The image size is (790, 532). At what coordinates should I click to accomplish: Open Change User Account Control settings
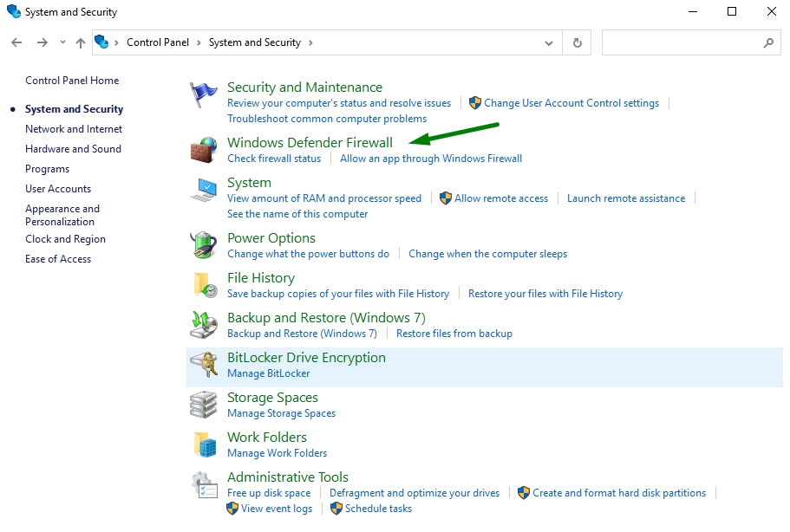(x=571, y=103)
